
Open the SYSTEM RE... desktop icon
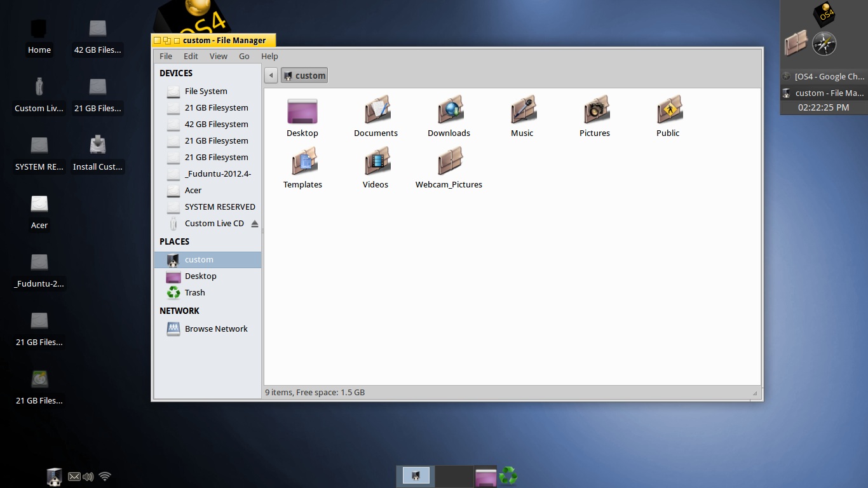(39, 154)
